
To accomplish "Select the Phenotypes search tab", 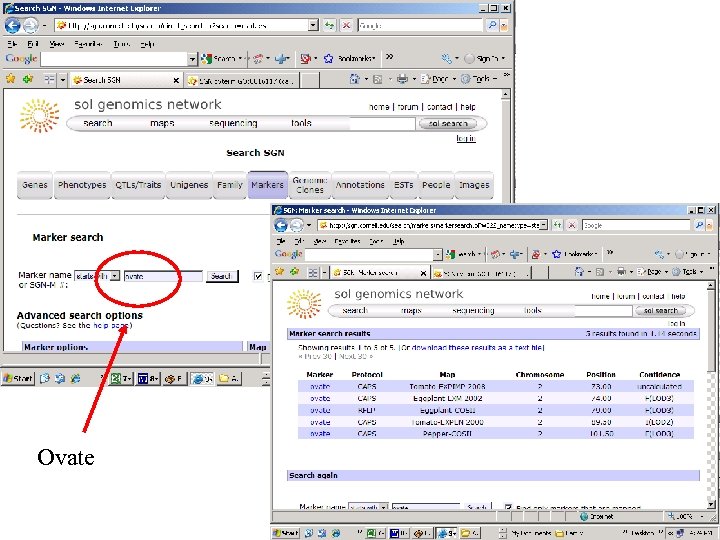I will (x=82, y=185).
